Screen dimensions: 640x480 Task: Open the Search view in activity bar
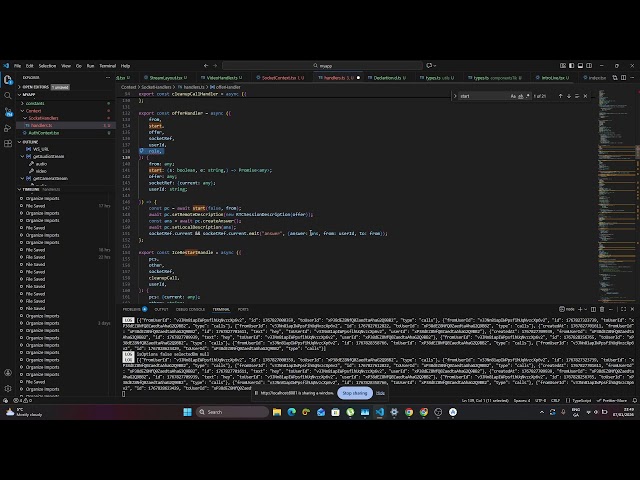coord(8,96)
